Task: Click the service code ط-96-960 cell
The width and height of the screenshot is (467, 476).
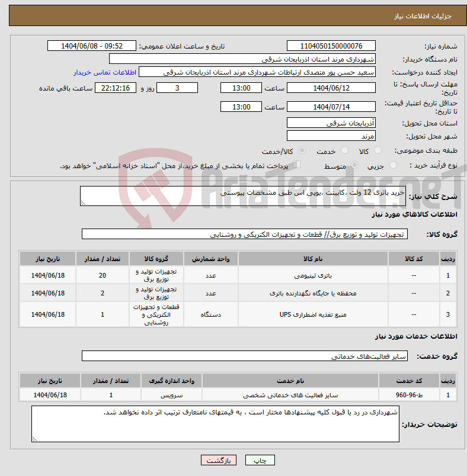Action: click(x=409, y=395)
